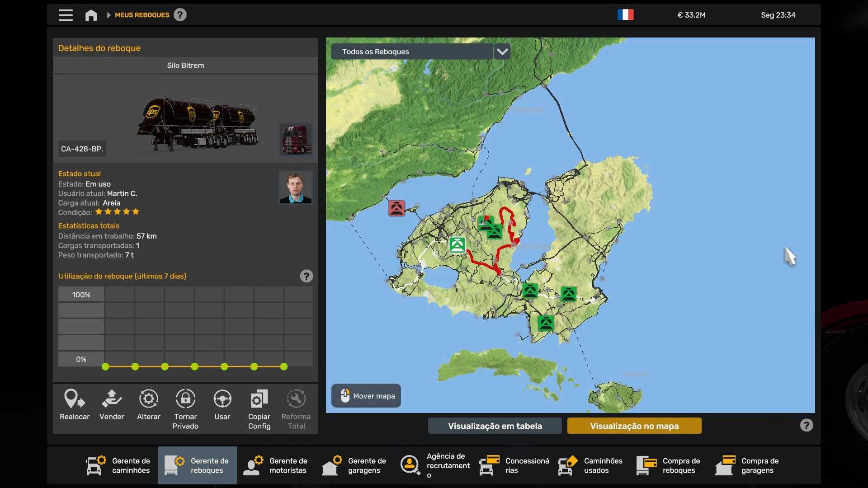Click the last point on the utilization graph
868x488 pixels.
284,367
